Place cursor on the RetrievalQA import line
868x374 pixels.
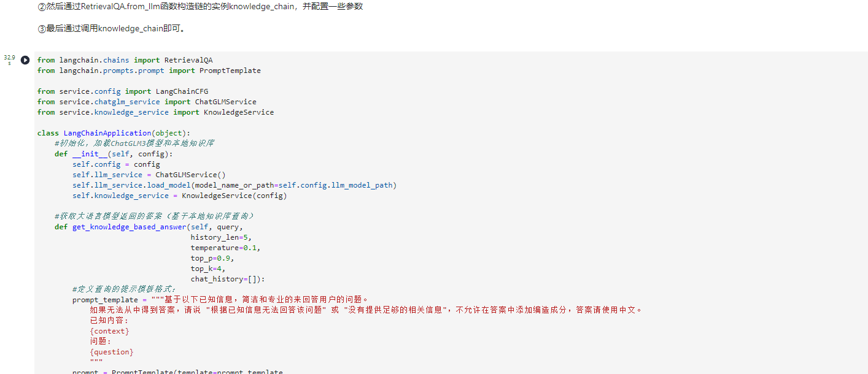pos(125,60)
